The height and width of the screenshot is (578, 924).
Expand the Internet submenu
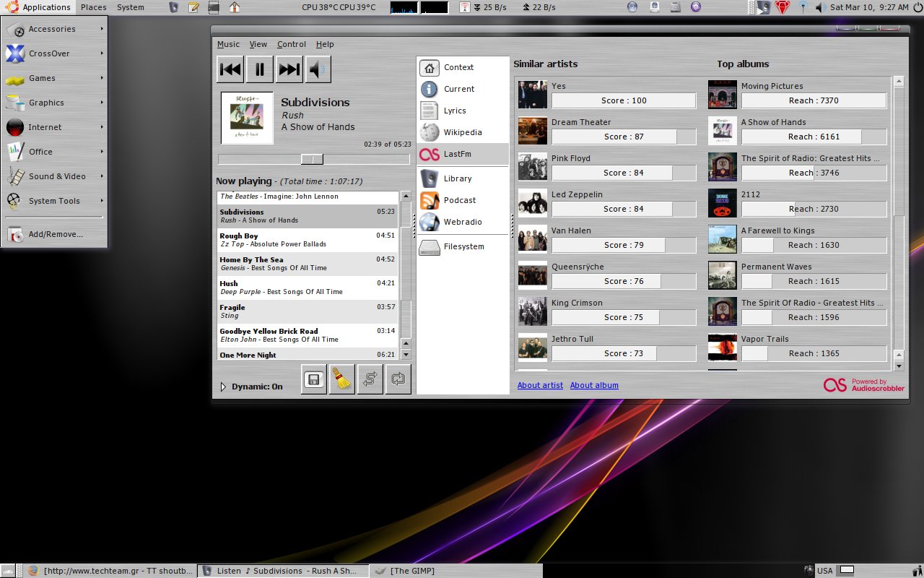coord(55,127)
